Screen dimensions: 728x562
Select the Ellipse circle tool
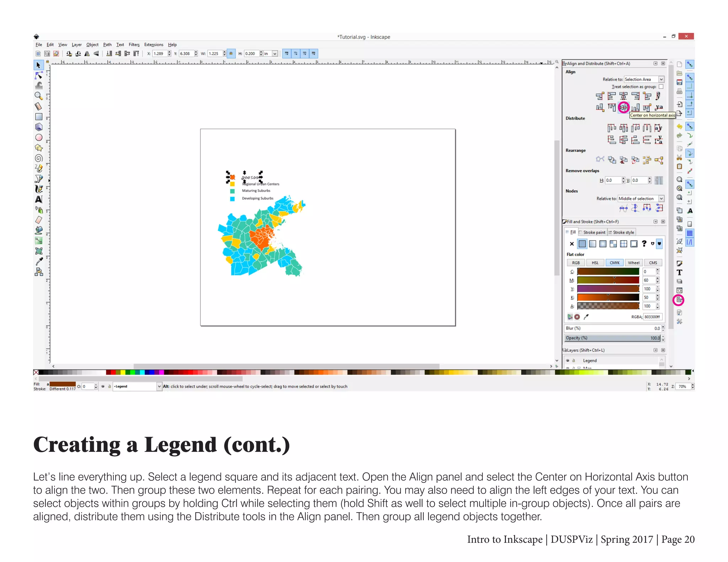click(38, 137)
